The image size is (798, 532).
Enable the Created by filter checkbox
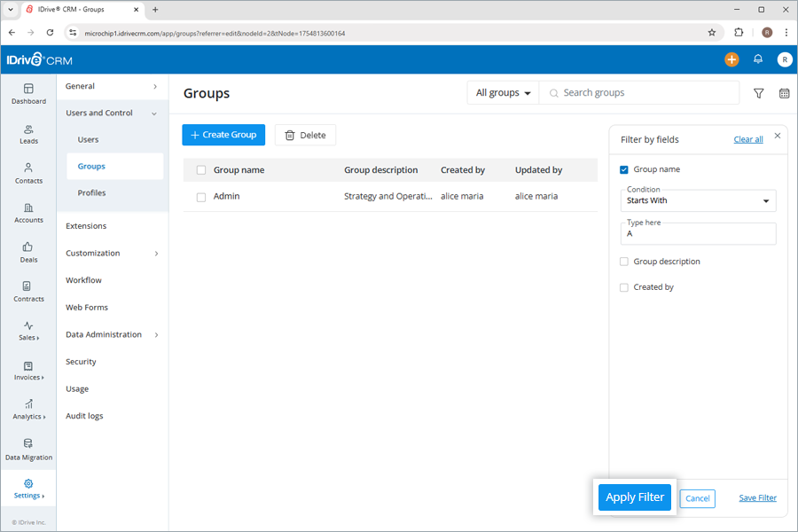(623, 286)
